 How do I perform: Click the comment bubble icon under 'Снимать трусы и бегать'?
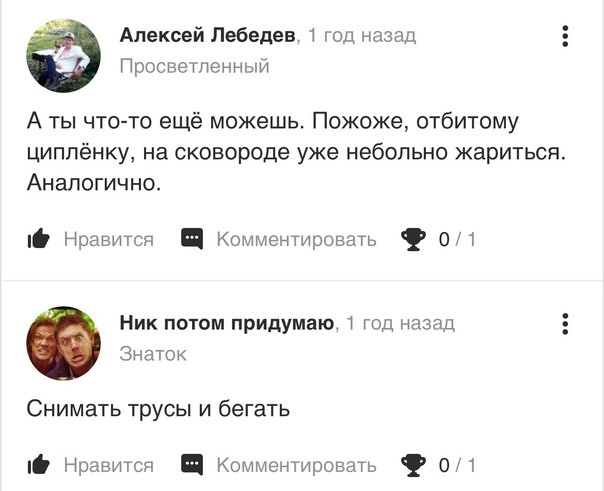192,465
